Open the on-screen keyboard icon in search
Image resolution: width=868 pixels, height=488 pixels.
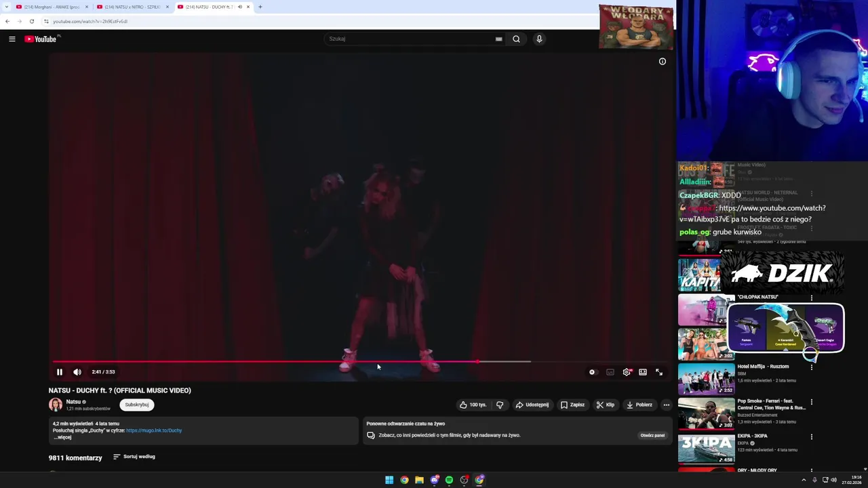[499, 39]
